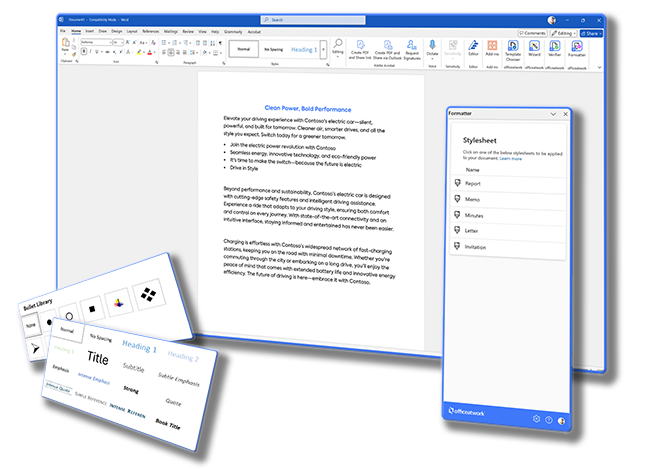
Task: Click the Sort icon in Paragraph group
Action: coord(213,43)
